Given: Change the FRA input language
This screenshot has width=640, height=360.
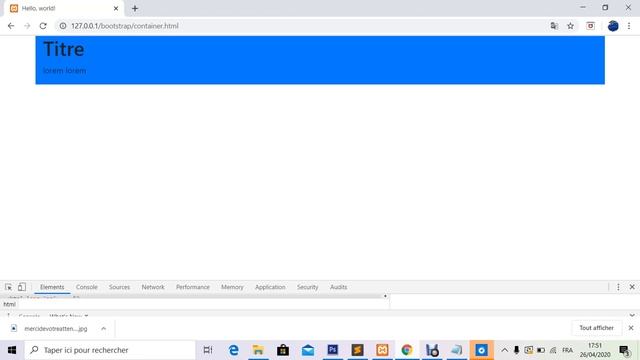Looking at the screenshot, I should click(x=567, y=350).
